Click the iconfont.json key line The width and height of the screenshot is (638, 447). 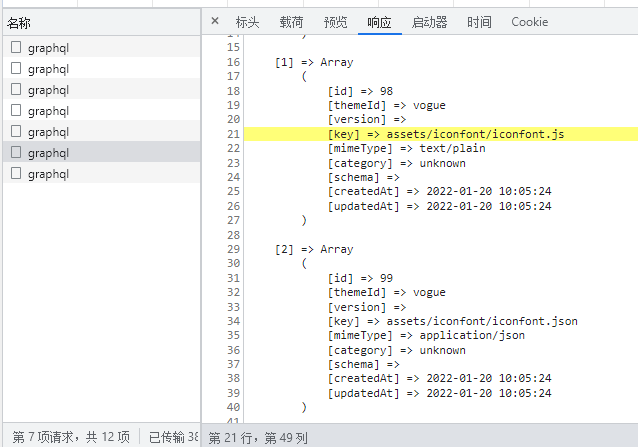(453, 321)
